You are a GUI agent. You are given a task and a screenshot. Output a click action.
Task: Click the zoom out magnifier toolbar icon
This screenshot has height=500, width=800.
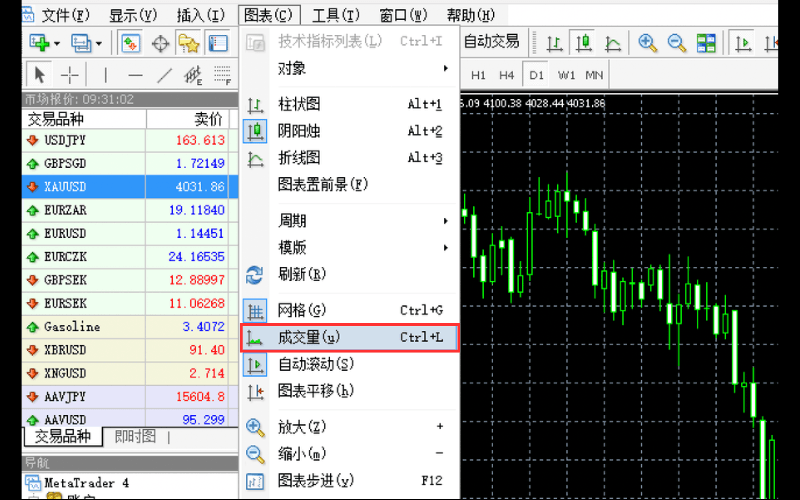tap(677, 43)
